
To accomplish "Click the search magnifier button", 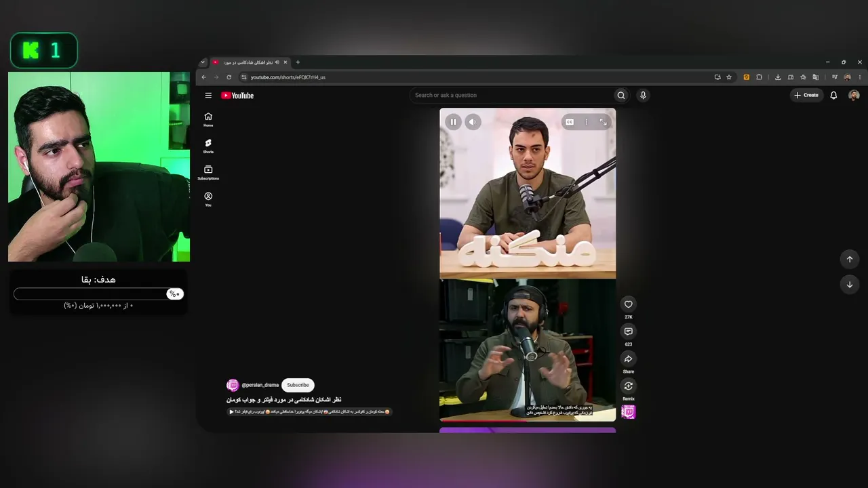I will click(620, 96).
